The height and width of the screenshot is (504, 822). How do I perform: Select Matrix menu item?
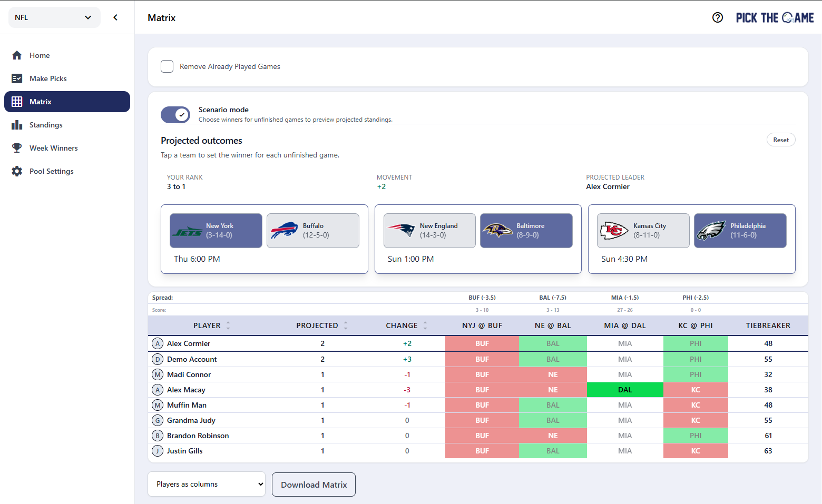[x=67, y=102]
